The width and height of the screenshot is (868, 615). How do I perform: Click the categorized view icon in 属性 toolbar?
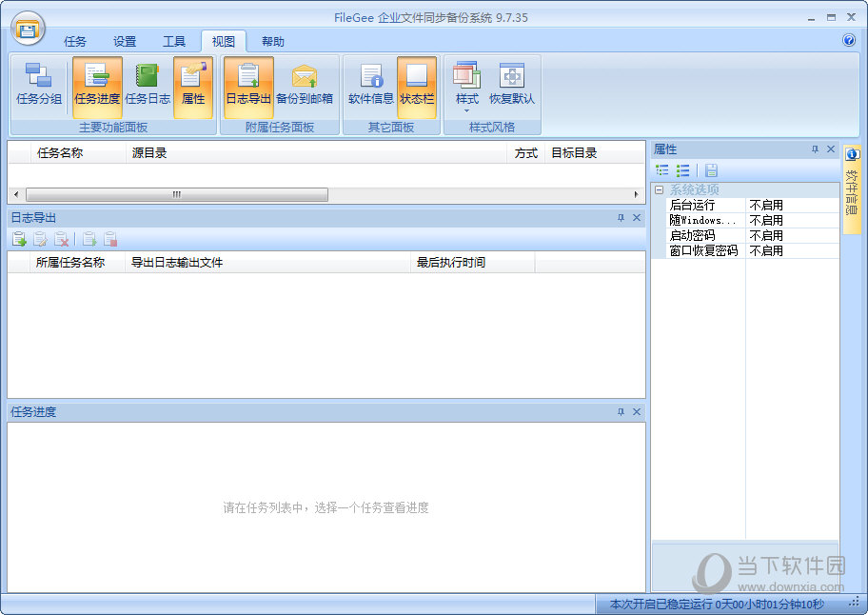(x=662, y=170)
